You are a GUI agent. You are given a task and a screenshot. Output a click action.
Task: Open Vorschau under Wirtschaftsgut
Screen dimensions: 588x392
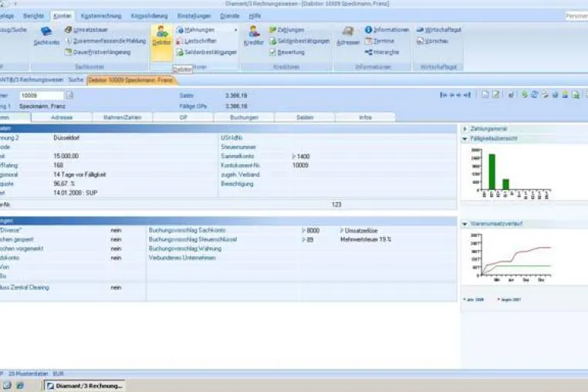(432, 41)
